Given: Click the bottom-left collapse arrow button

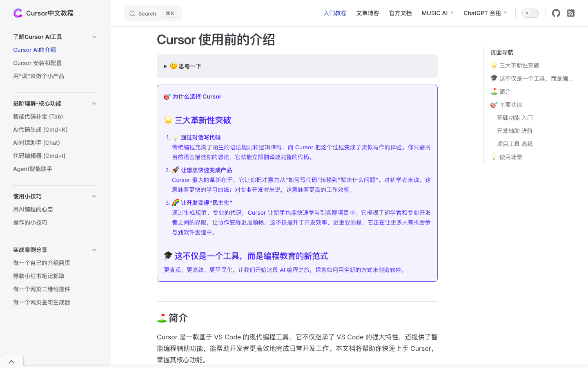Looking at the screenshot, I should point(11,362).
